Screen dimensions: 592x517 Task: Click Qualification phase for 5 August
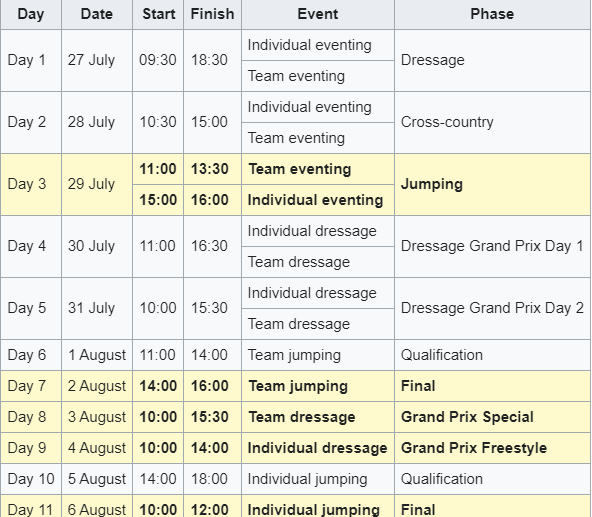(x=492, y=479)
